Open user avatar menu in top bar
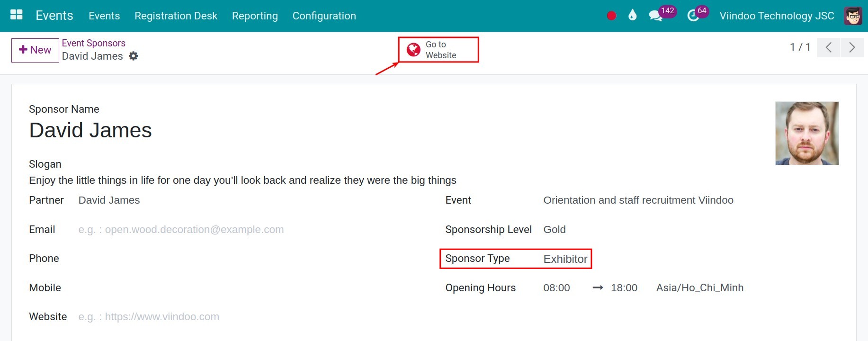The image size is (868, 341). (x=853, y=16)
